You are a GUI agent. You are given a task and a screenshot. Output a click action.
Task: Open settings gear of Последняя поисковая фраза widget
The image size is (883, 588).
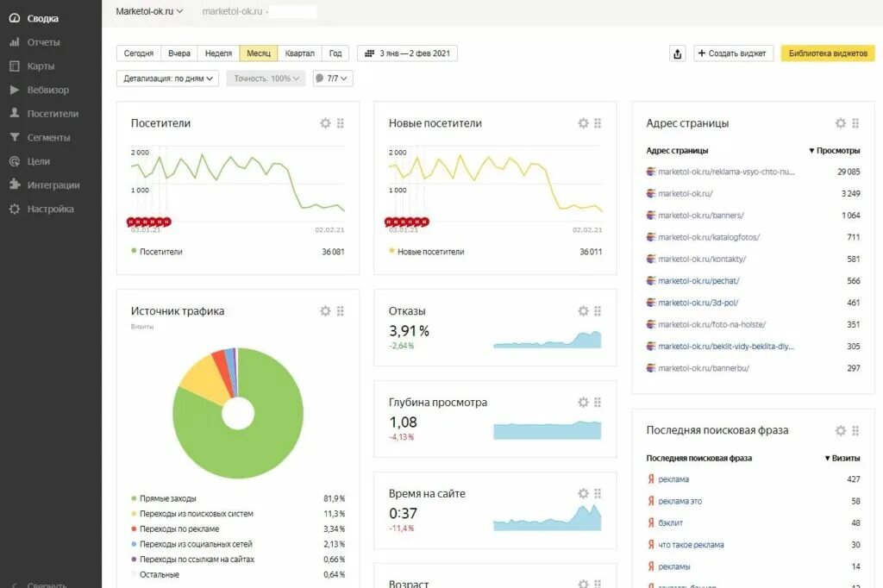point(841,430)
